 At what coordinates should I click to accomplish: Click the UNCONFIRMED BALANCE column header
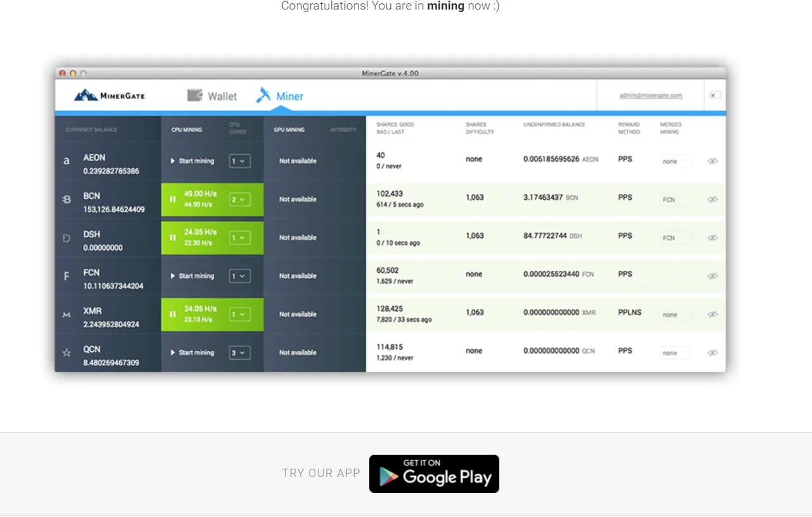pyautogui.click(x=554, y=125)
